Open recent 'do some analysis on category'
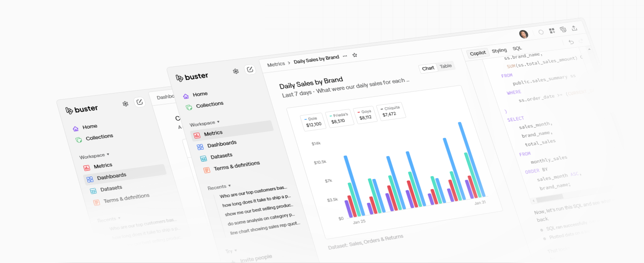This screenshot has height=263, width=644. [x=261, y=219]
